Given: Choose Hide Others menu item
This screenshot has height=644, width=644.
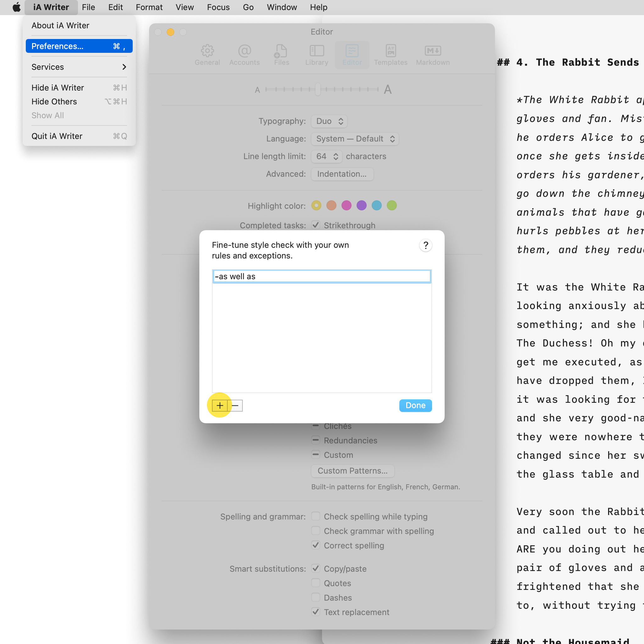Looking at the screenshot, I should (x=79, y=101).
